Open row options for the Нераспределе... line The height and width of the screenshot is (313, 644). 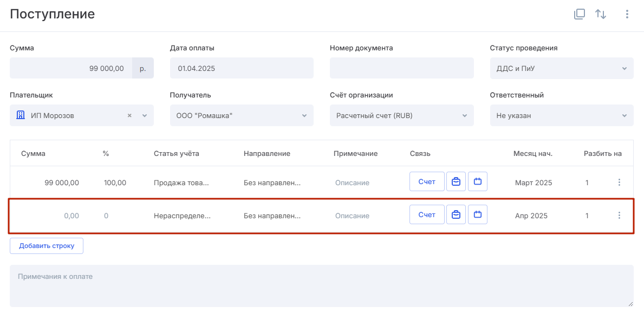click(x=620, y=215)
